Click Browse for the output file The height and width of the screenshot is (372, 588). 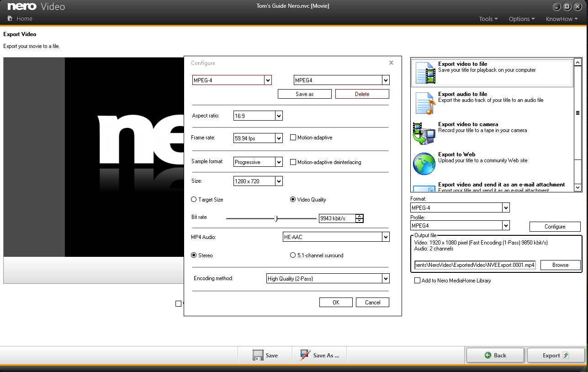(561, 265)
